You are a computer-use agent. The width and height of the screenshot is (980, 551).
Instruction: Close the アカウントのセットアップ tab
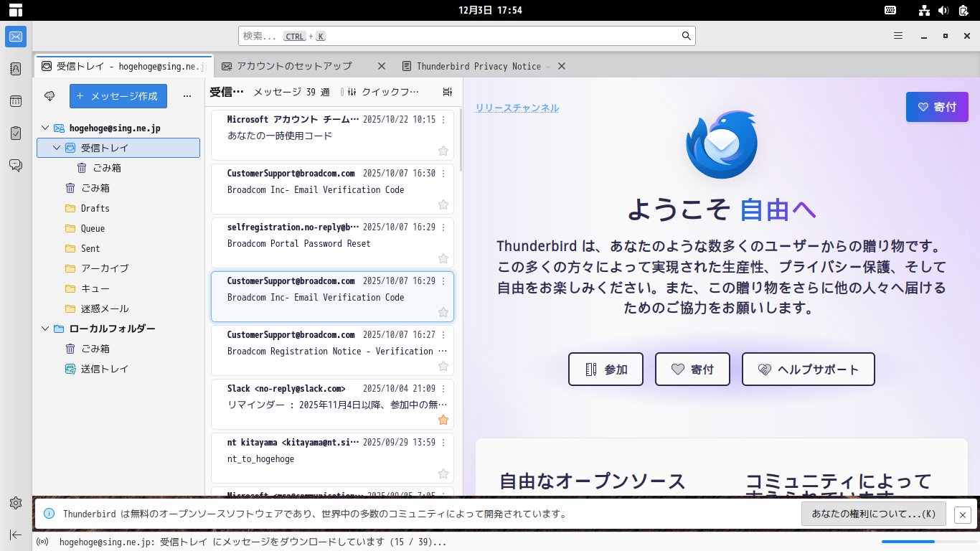[x=382, y=66]
